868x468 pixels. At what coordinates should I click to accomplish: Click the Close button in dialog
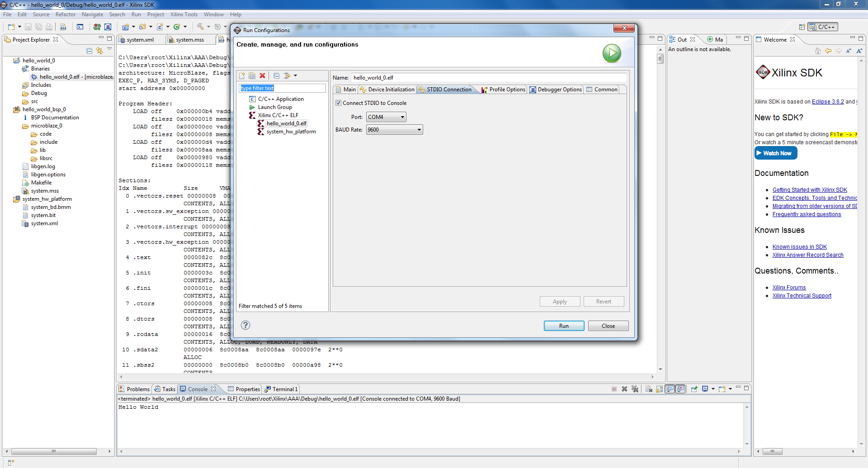[608, 326]
